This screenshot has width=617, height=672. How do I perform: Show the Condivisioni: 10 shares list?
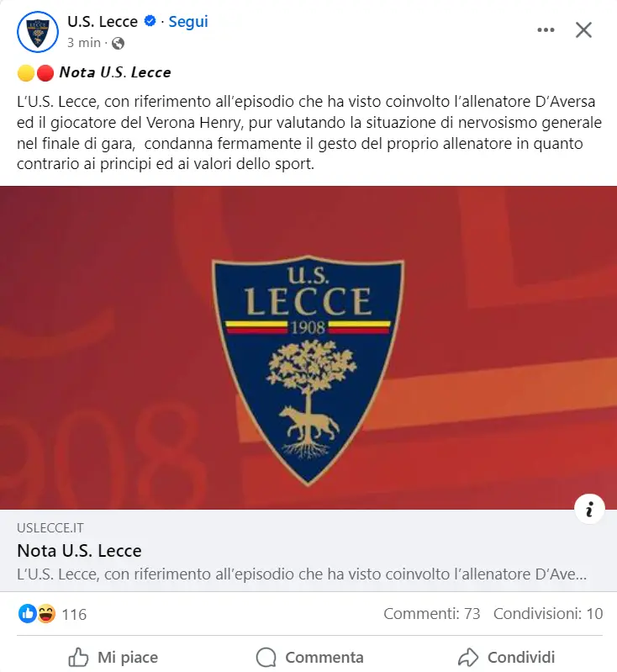pos(548,614)
